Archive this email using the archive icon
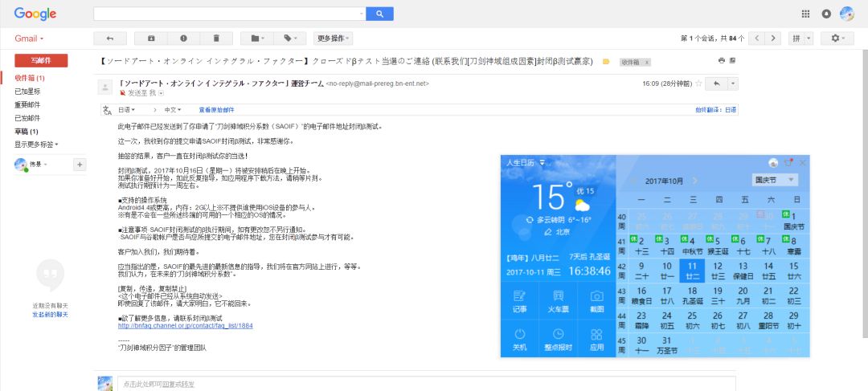 [x=150, y=39]
